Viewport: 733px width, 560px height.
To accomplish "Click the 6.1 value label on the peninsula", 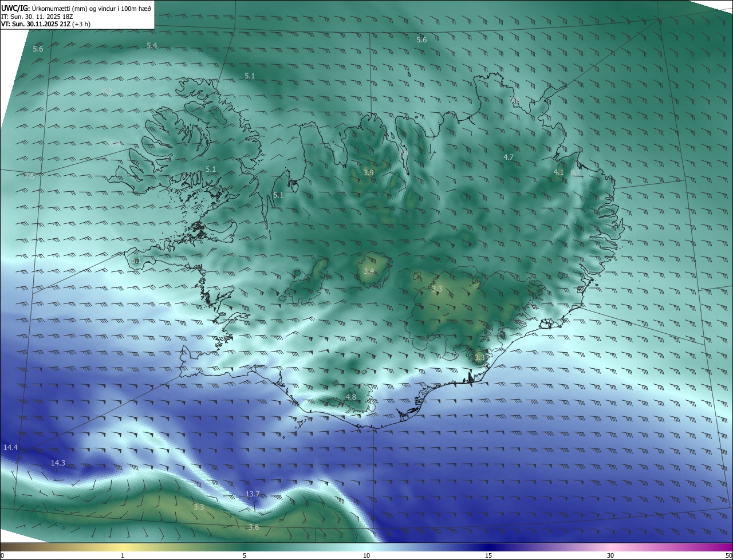I will click(x=136, y=261).
